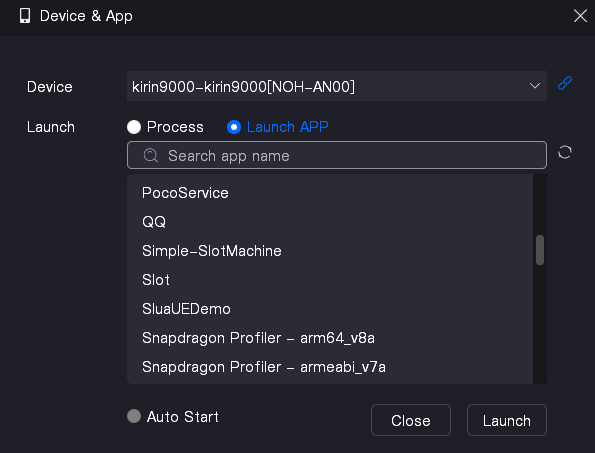
Task: Choose Snapdragon Profiler - arm64_v8a
Action: click(330, 338)
